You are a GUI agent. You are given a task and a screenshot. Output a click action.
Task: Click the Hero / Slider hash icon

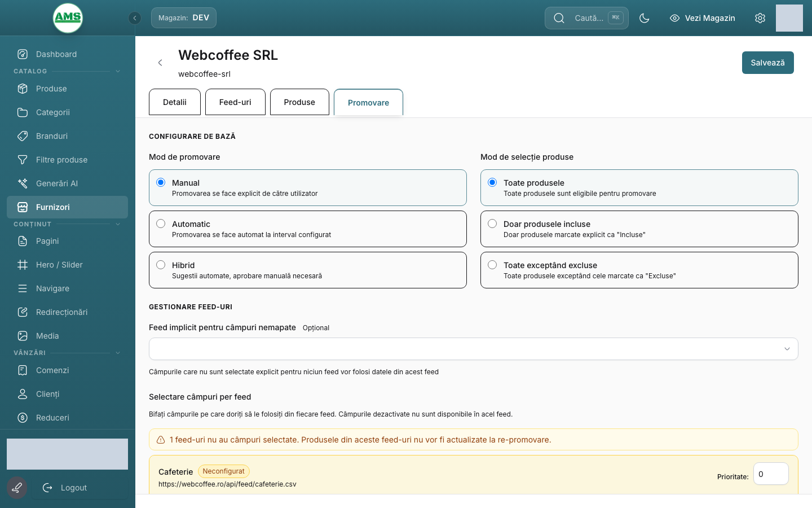tap(23, 265)
